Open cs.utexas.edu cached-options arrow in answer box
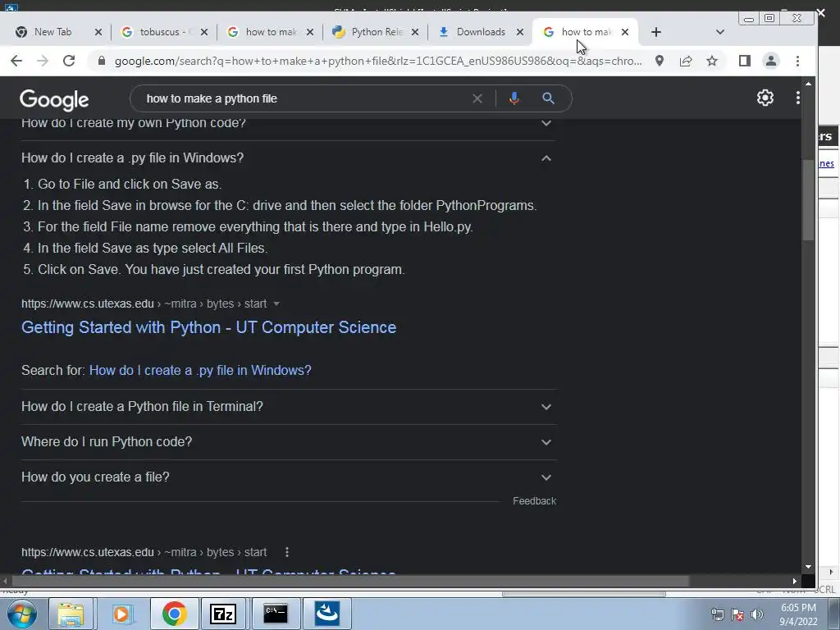Image resolution: width=840 pixels, height=630 pixels. point(276,304)
